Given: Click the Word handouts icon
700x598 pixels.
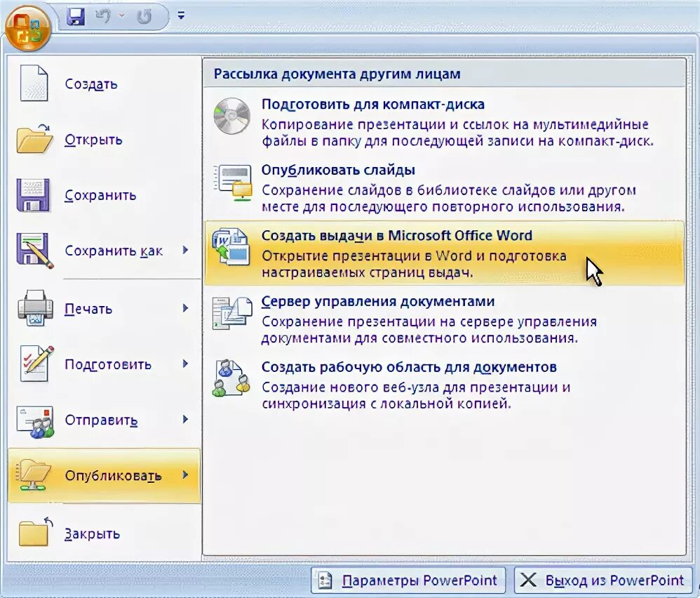Looking at the screenshot, I should click(x=230, y=247).
